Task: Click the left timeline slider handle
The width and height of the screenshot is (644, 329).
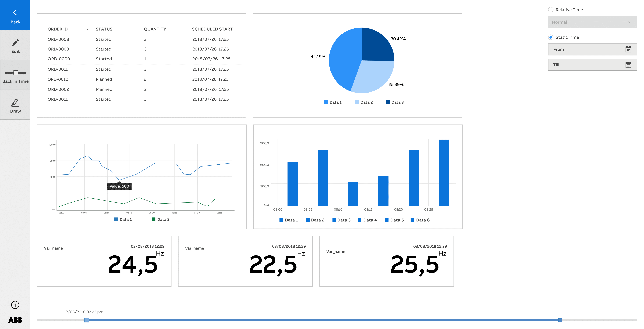Action: 86,320
